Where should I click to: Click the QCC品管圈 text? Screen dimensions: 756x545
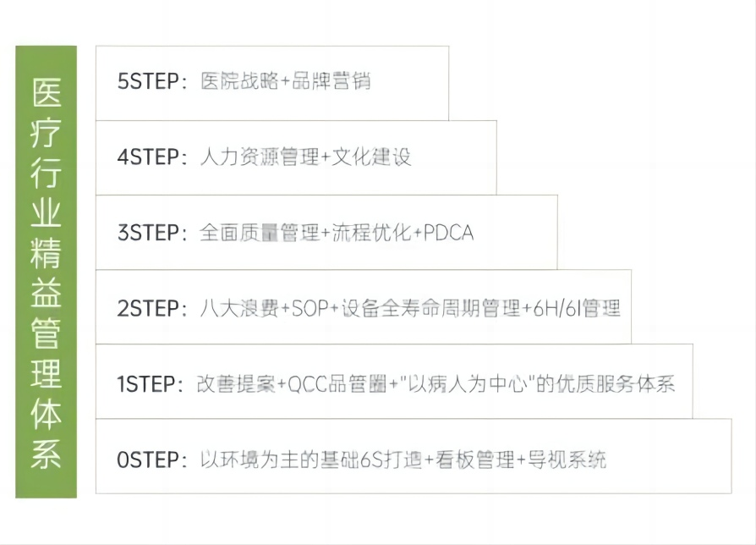[337, 383]
